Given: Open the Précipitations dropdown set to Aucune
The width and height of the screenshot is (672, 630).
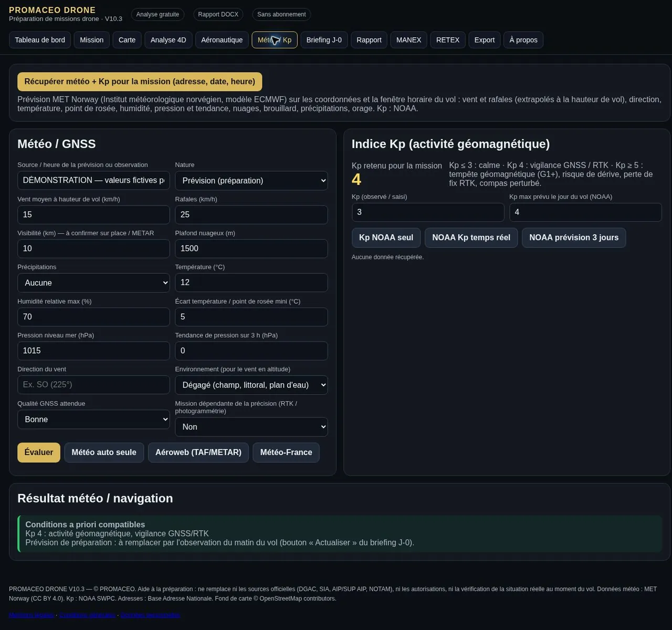Looking at the screenshot, I should (x=93, y=283).
